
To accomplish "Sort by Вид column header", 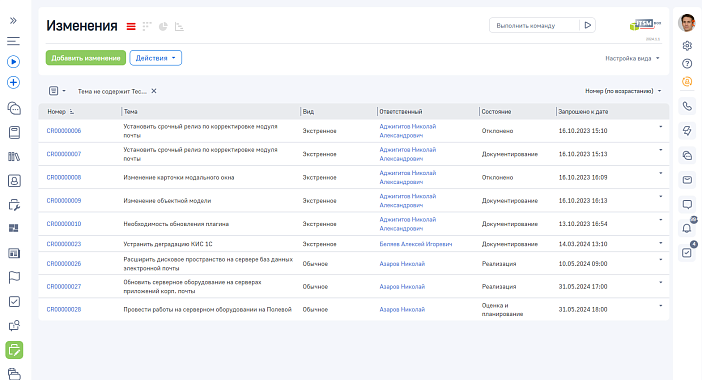I will pyautogui.click(x=308, y=111).
